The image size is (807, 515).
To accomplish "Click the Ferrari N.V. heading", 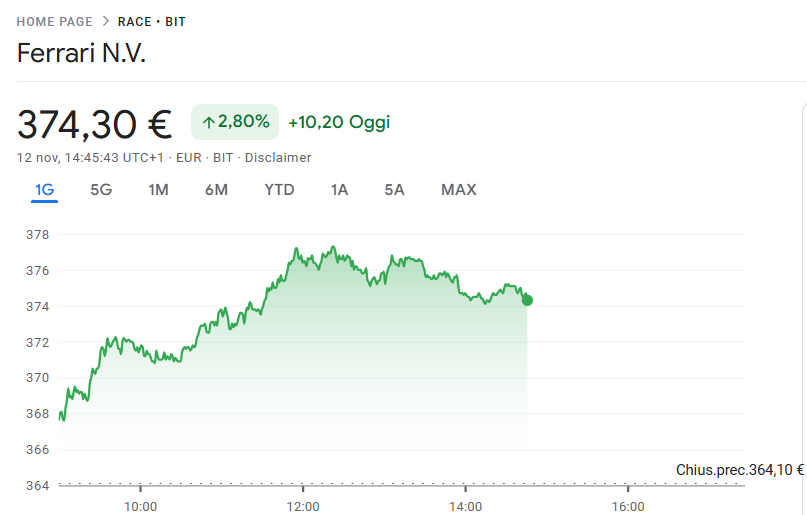I will click(x=81, y=54).
